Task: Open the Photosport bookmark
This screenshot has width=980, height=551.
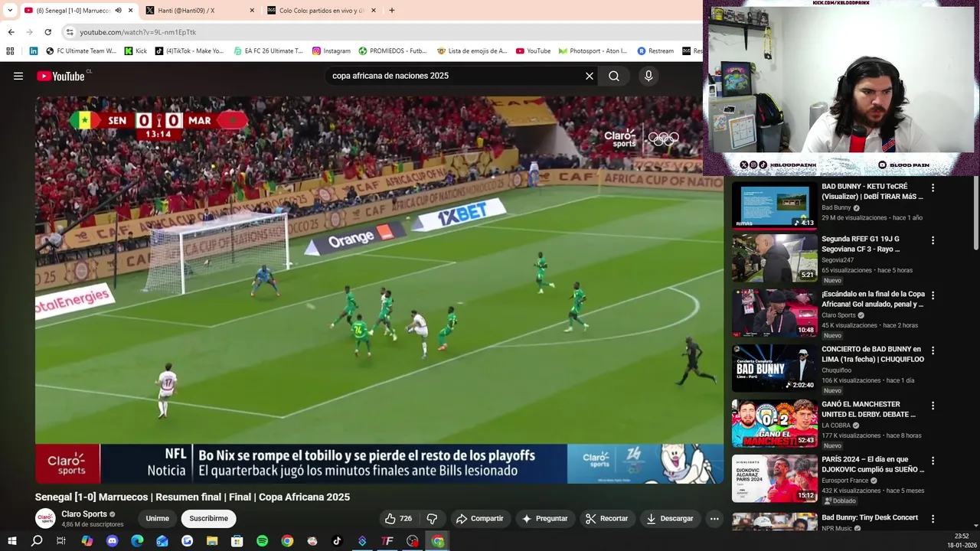Action: click(593, 51)
